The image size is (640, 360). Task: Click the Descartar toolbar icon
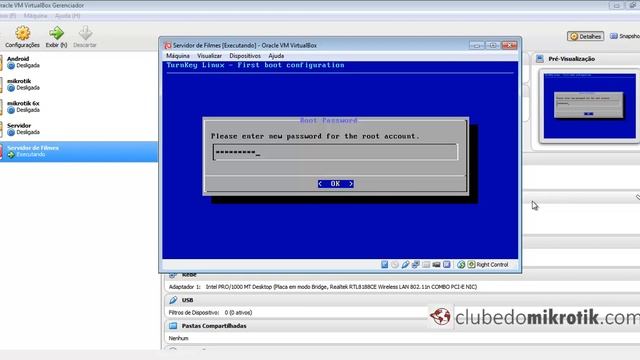(85, 37)
